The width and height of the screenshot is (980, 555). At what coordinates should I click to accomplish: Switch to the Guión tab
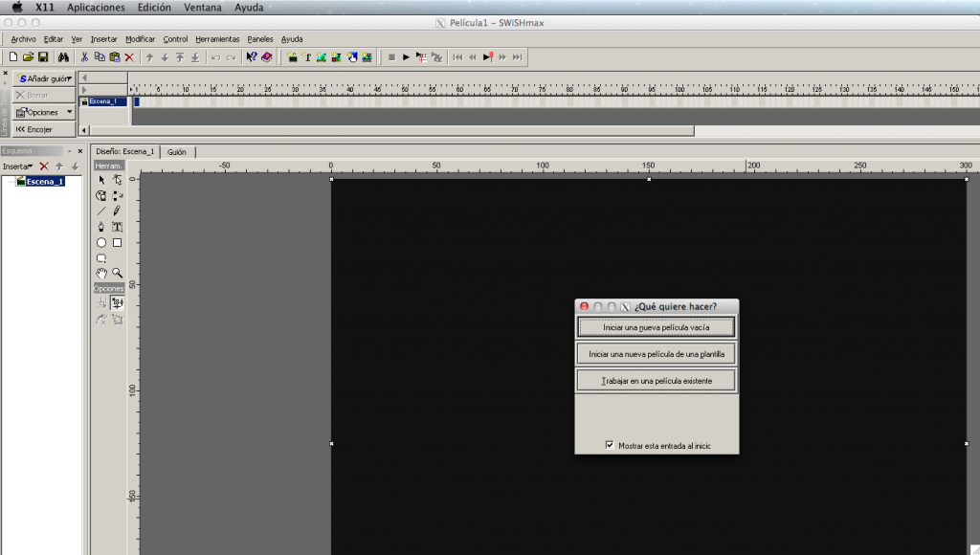[x=177, y=152]
